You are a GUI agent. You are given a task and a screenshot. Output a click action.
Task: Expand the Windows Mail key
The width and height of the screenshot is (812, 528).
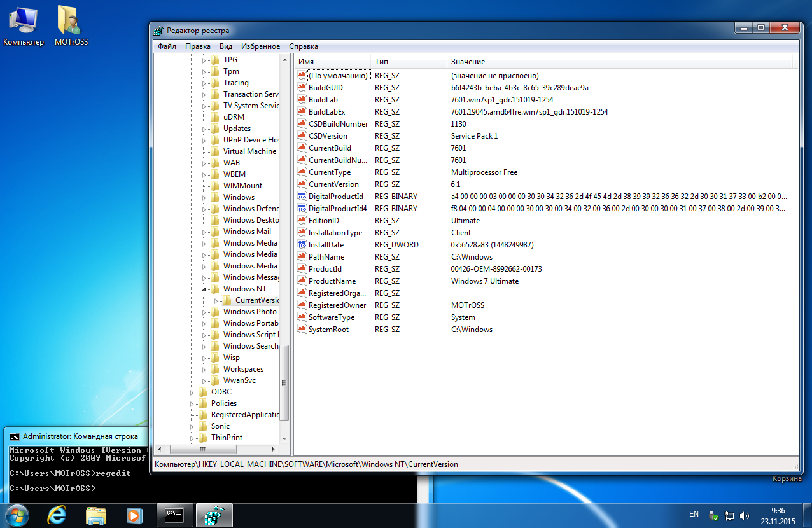coord(204,232)
